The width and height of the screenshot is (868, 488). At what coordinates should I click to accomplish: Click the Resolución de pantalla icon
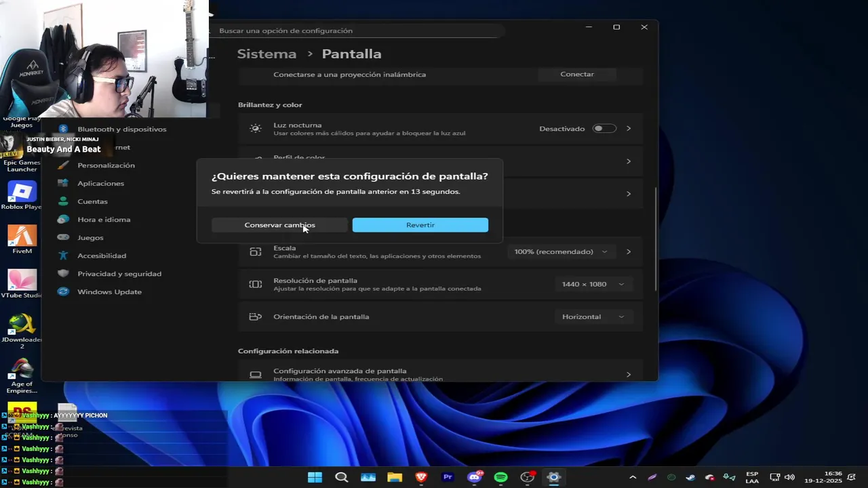(x=255, y=284)
